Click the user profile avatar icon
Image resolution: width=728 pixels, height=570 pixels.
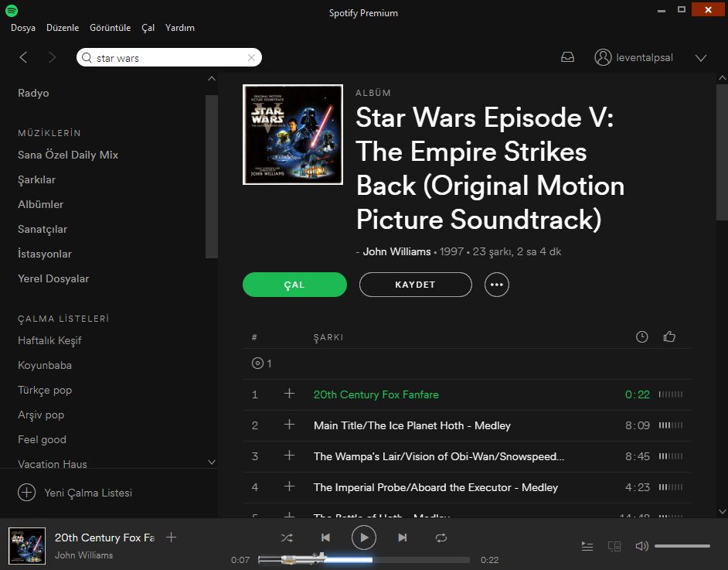click(x=603, y=57)
